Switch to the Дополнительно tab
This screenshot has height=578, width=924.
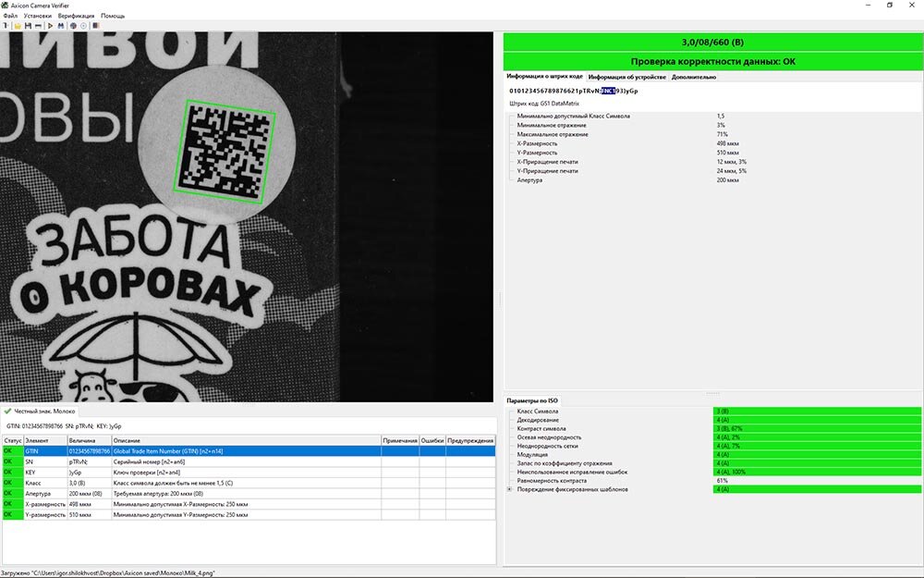694,78
